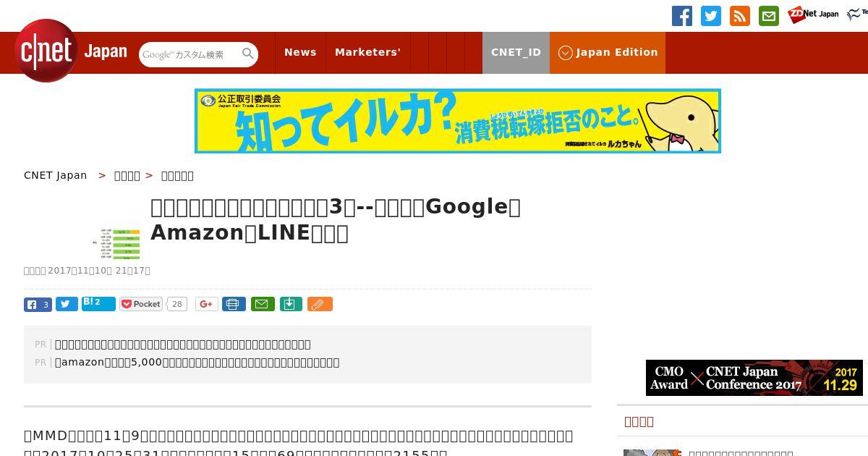
Task: Print the article via printer icon
Action: click(234, 304)
